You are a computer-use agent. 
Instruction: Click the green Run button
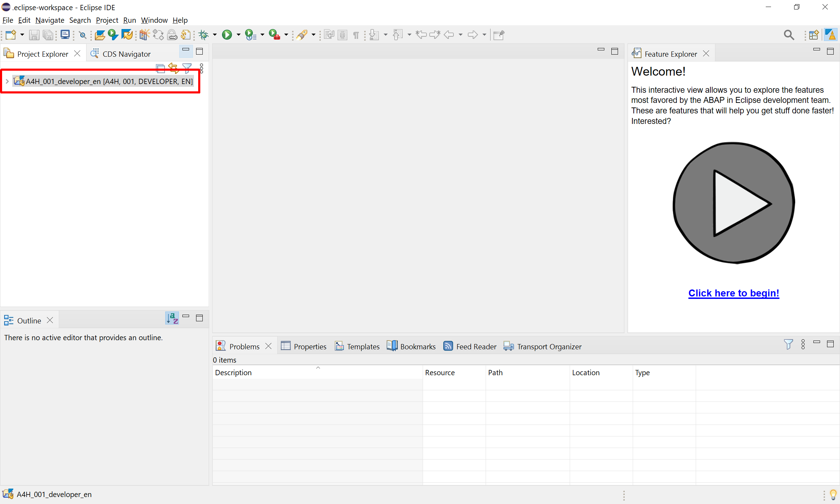(x=227, y=35)
